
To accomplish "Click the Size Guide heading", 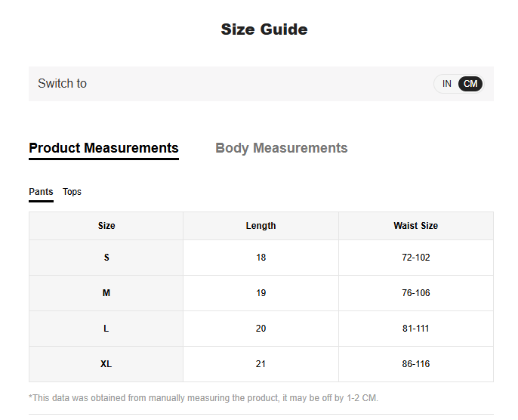I will [x=264, y=29].
